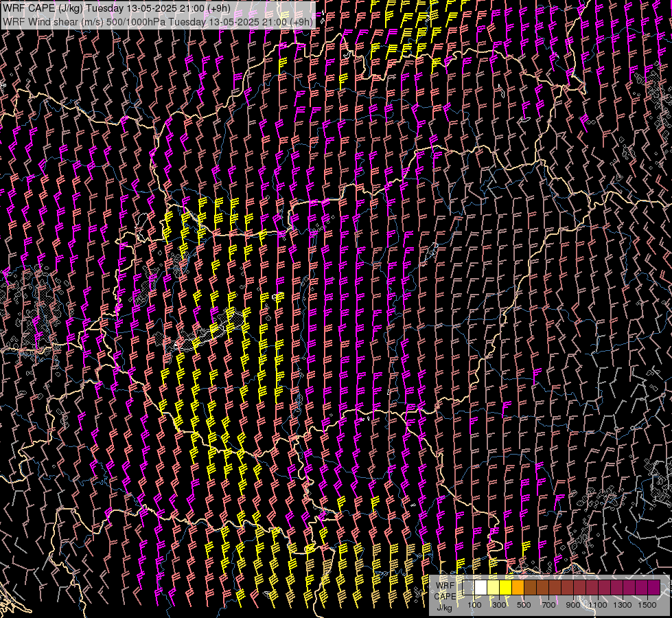Click the 900 legend value
The width and height of the screenshot is (672, 618).
[573, 605]
